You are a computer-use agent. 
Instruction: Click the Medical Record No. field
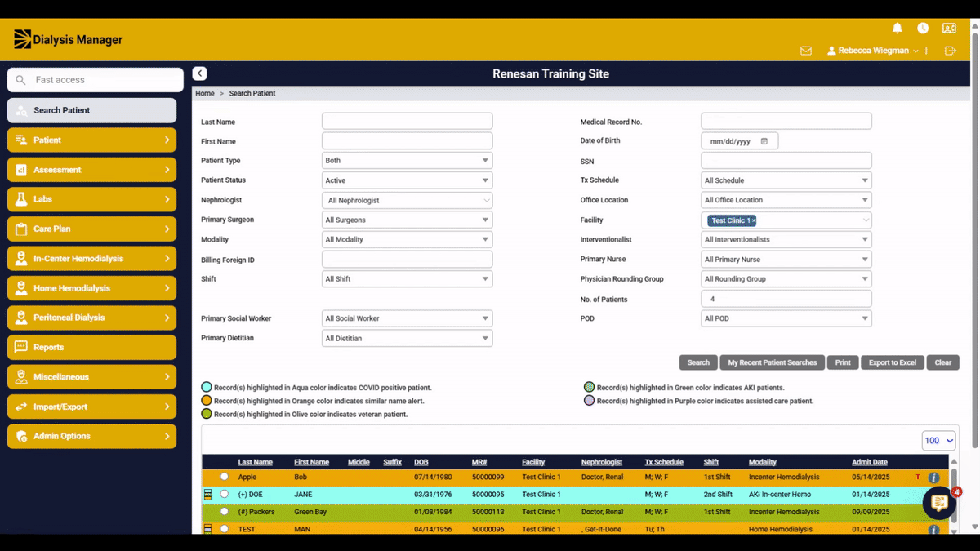point(786,122)
